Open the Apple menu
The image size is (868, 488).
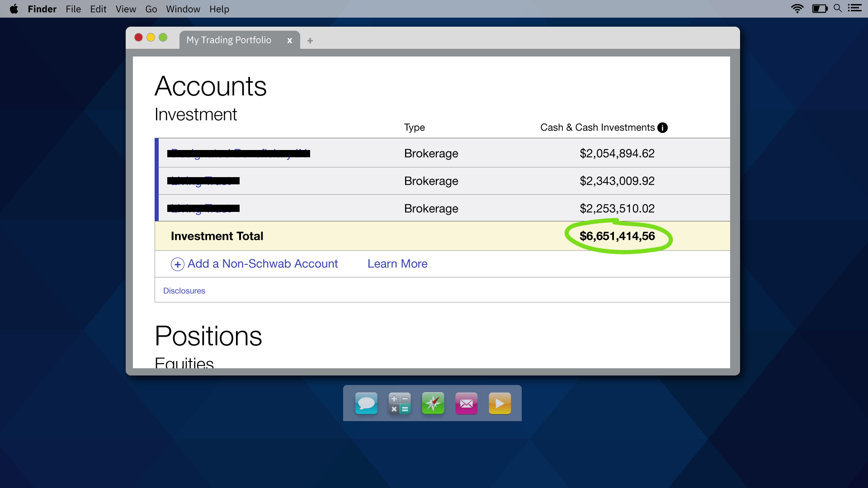click(x=14, y=9)
